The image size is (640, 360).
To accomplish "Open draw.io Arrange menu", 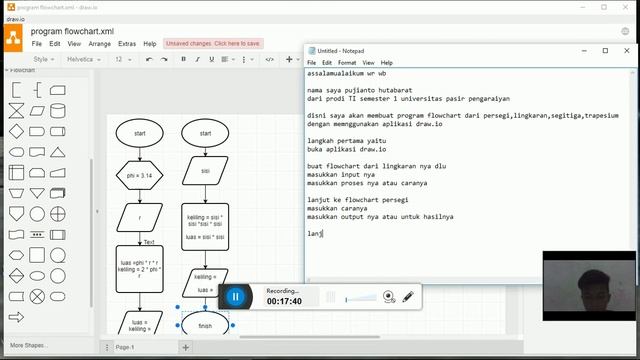I will coord(100,44).
